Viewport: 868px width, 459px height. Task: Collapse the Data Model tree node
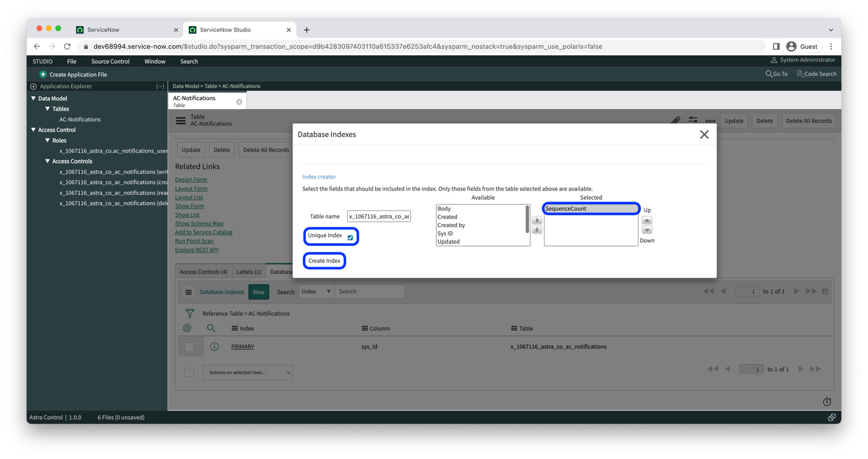click(33, 98)
